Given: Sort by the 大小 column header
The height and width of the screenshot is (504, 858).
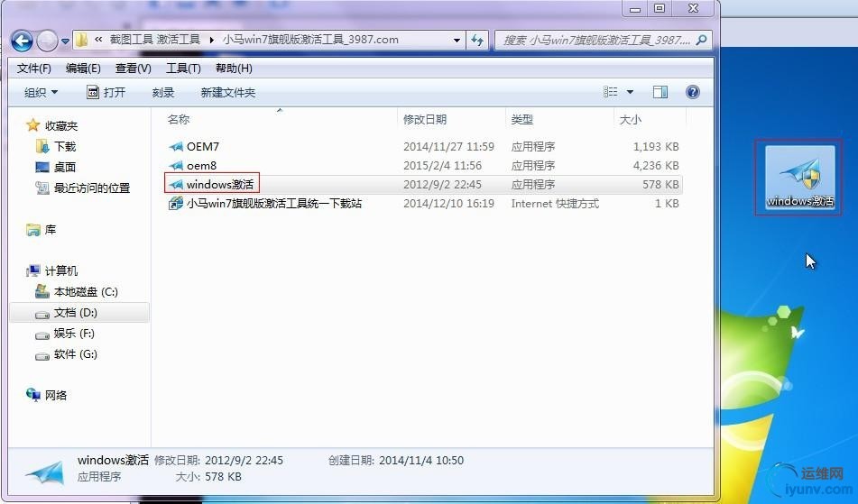Looking at the screenshot, I should pos(631,119).
